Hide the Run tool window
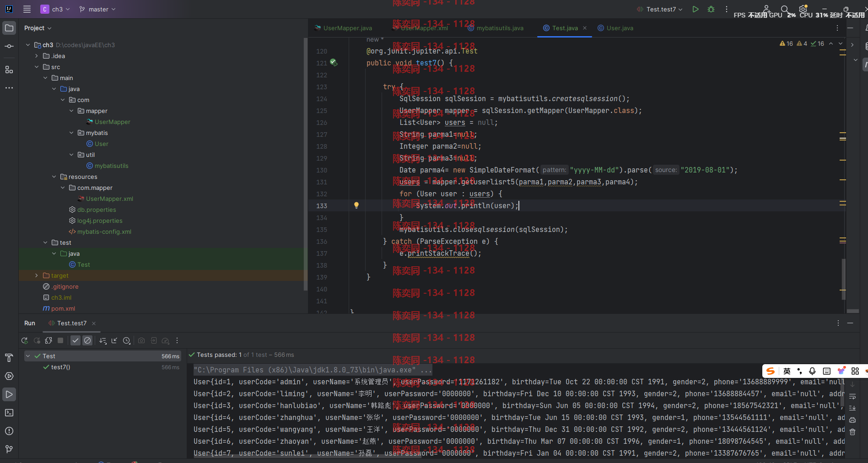 850,323
